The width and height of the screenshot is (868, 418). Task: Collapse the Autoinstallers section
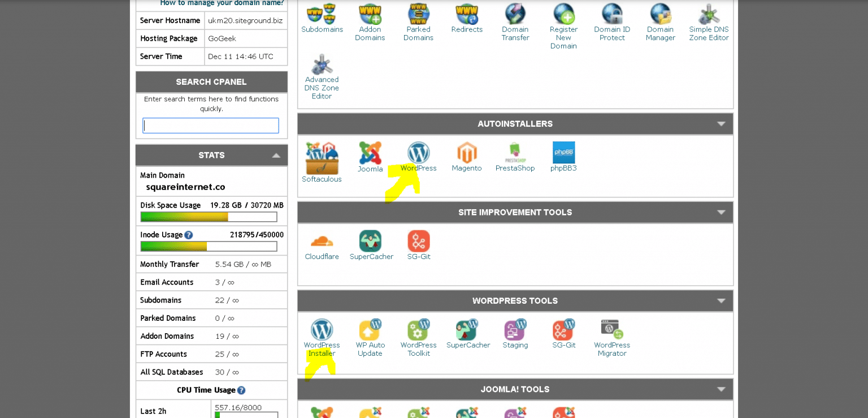(721, 124)
